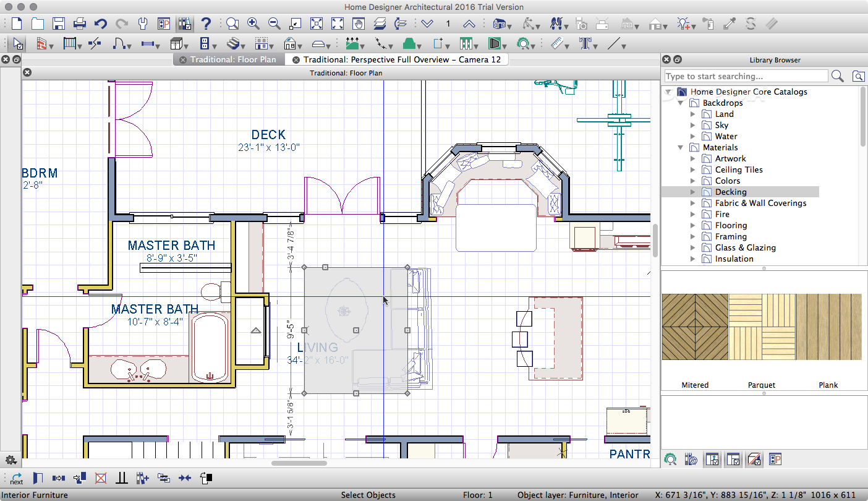Screen dimensions: 868x501
Task: Switch to Perspective Full Overview Camera 12 tab
Action: pos(402,59)
